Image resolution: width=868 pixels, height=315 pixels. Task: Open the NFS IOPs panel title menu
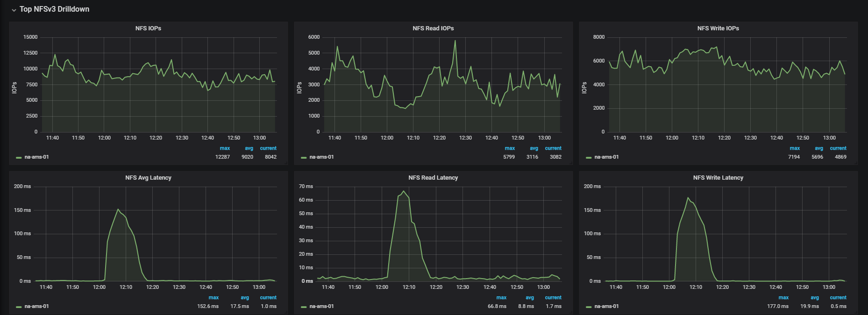[148, 28]
